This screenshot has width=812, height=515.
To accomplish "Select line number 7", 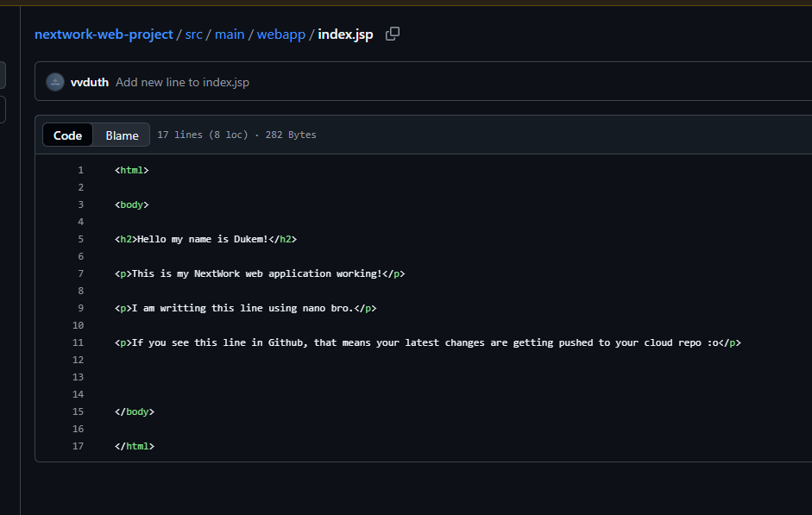I will point(80,273).
